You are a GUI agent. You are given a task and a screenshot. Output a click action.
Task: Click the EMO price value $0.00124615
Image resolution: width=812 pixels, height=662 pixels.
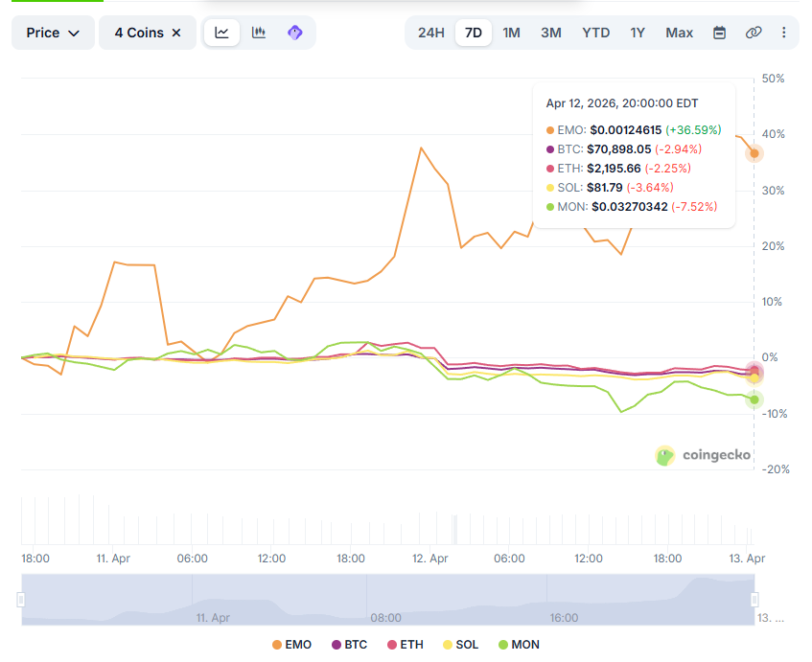click(626, 130)
